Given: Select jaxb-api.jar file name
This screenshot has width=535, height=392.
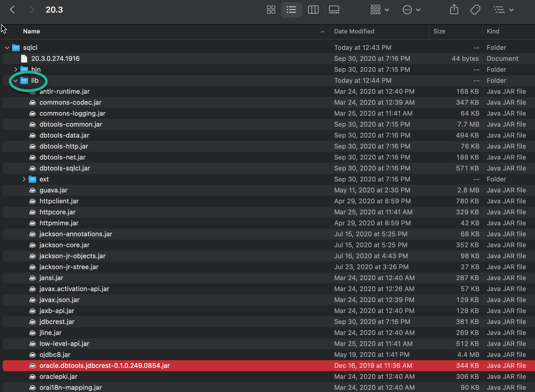Looking at the screenshot, I should (x=57, y=311).
